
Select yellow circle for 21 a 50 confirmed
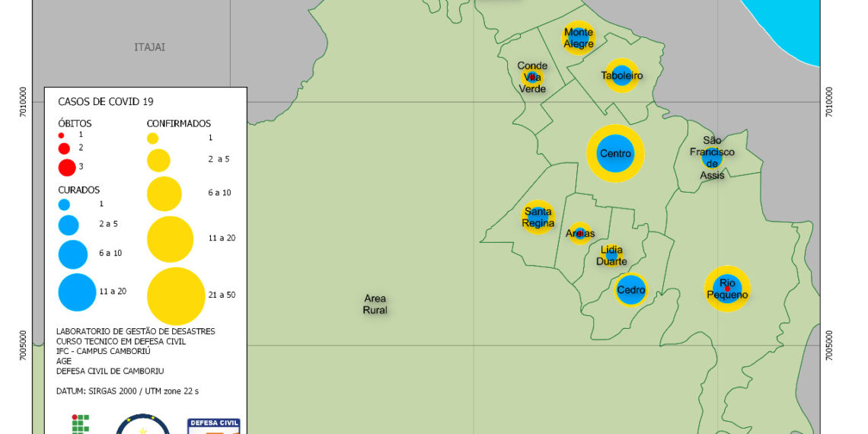tap(176, 296)
